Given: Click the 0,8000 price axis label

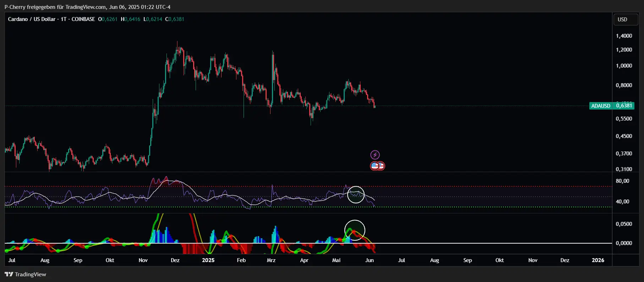Looking at the screenshot, I should [624, 85].
